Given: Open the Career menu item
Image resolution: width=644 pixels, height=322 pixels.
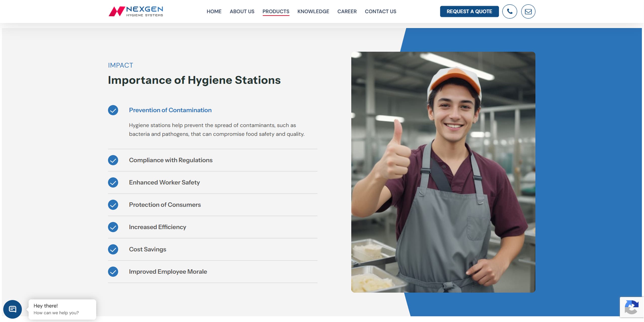Looking at the screenshot, I should point(347,11).
